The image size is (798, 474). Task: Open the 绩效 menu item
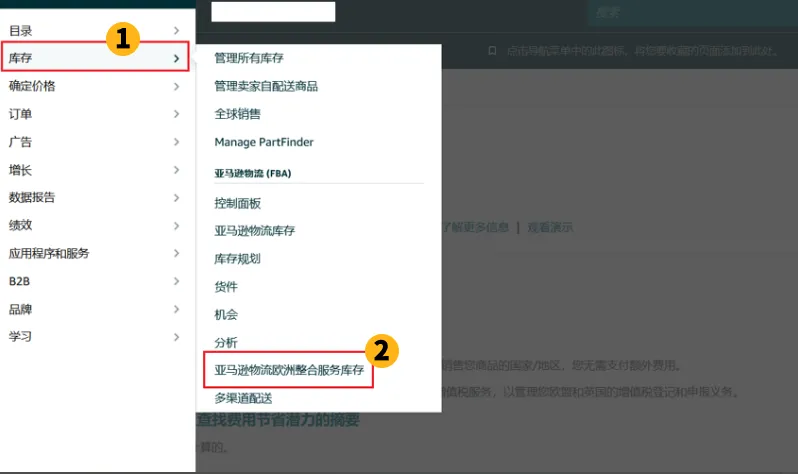(21, 225)
